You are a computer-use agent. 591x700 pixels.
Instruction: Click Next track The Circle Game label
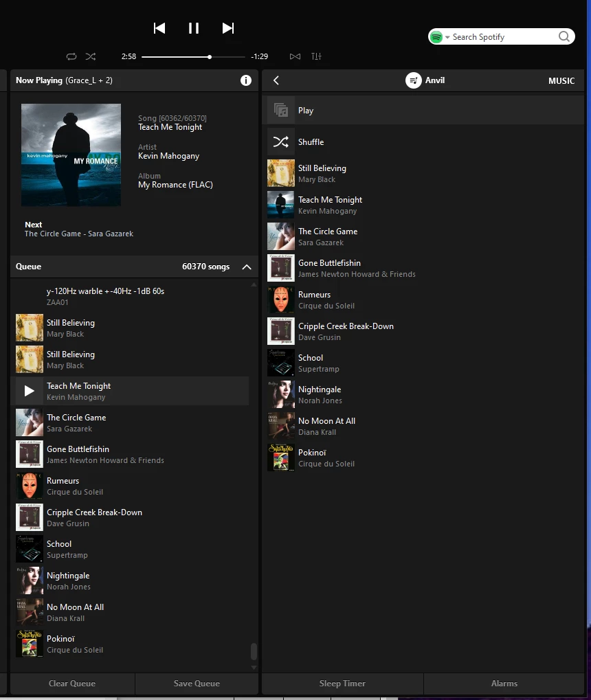click(79, 234)
